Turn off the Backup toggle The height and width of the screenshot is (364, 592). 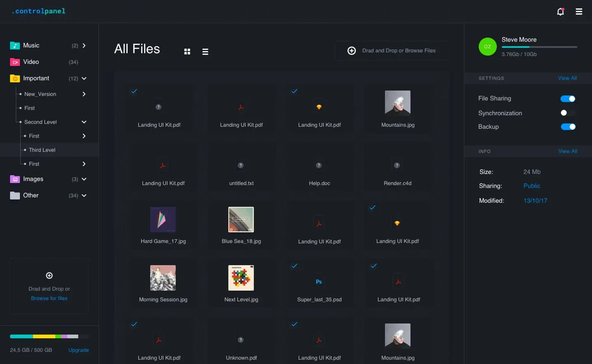(x=568, y=127)
